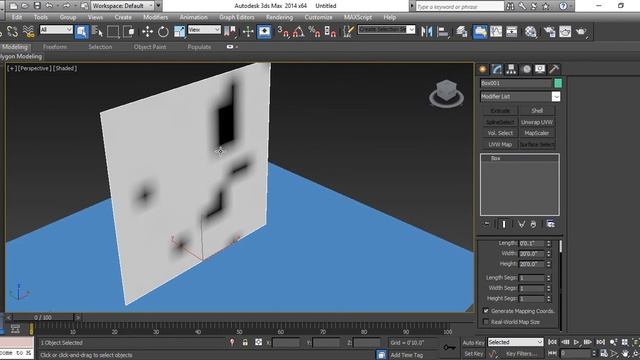This screenshot has height=360, width=640.
Task: Click the Box001 object name field
Action: point(516,83)
